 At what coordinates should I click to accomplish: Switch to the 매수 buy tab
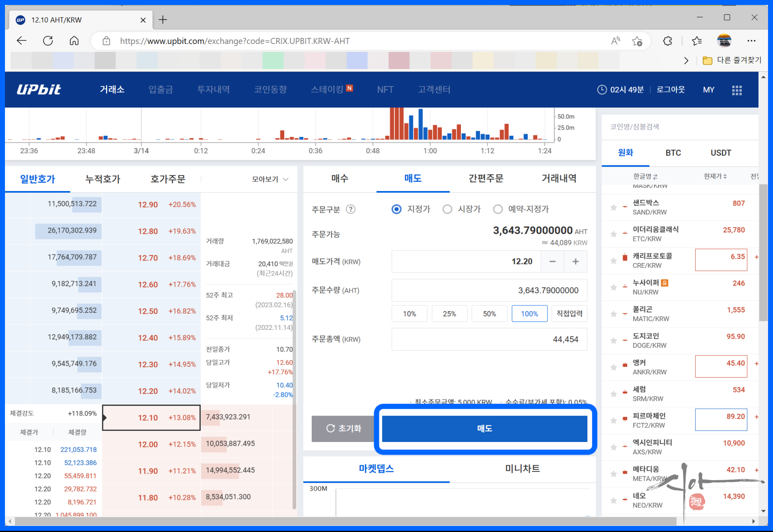pos(340,178)
